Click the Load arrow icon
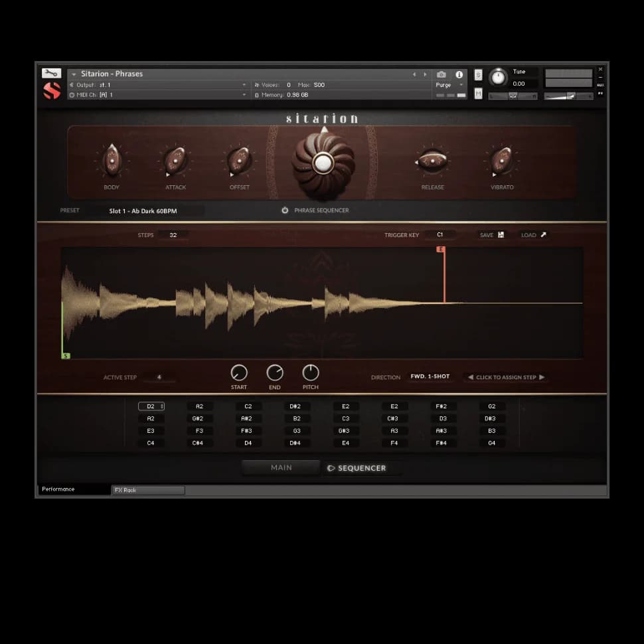 (543, 235)
